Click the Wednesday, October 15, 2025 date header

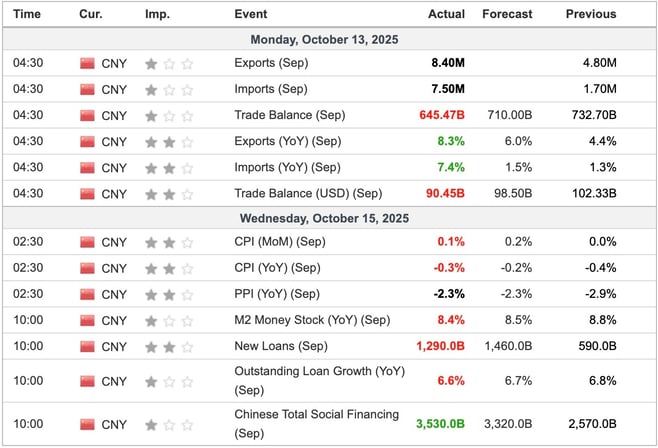pyautogui.click(x=328, y=217)
